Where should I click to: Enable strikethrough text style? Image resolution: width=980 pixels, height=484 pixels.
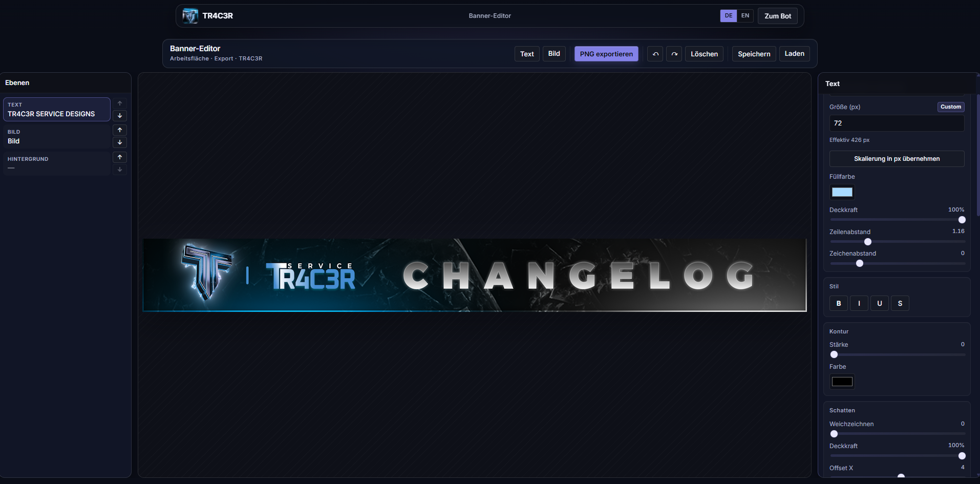(x=900, y=303)
